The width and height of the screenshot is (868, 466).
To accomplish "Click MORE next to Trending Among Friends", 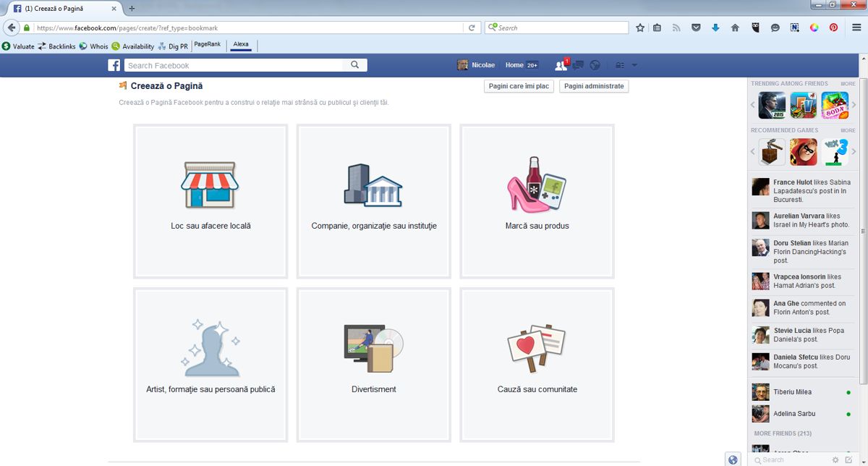I will pyautogui.click(x=848, y=84).
